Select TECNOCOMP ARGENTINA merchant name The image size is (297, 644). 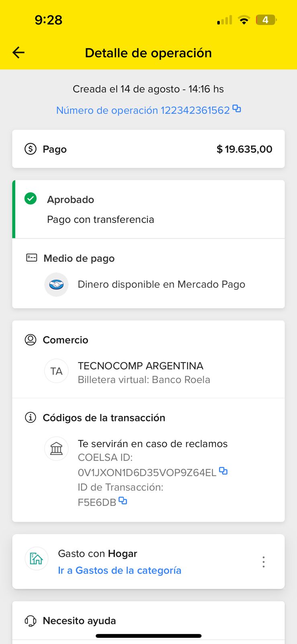click(x=140, y=365)
